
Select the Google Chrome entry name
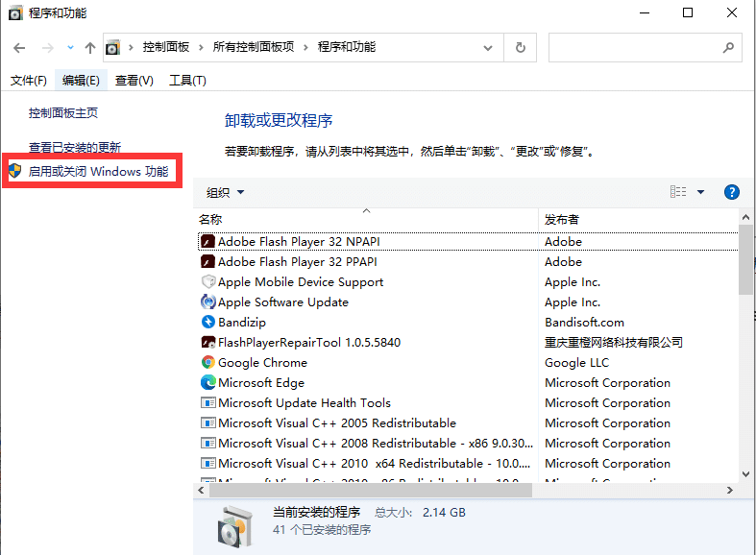[x=263, y=363]
